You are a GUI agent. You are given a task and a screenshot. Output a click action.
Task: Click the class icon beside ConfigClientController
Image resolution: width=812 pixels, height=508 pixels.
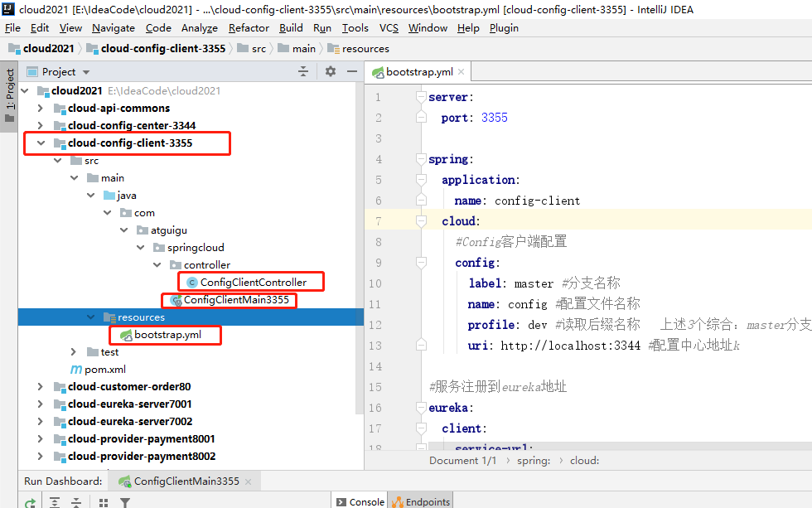191,283
